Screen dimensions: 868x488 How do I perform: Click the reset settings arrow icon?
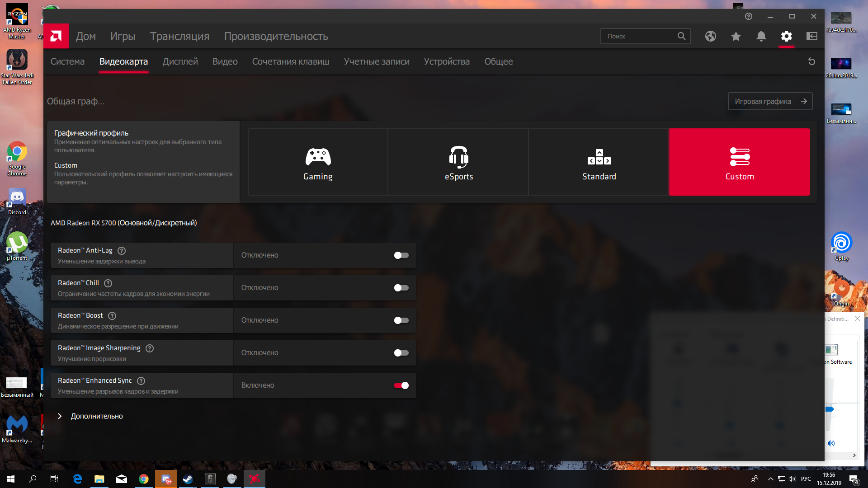(811, 61)
